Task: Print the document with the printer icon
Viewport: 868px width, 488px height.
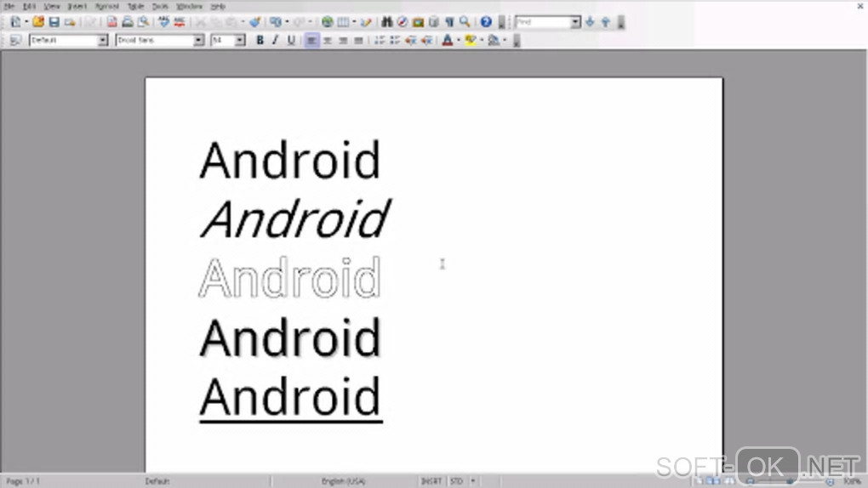Action: coord(128,22)
